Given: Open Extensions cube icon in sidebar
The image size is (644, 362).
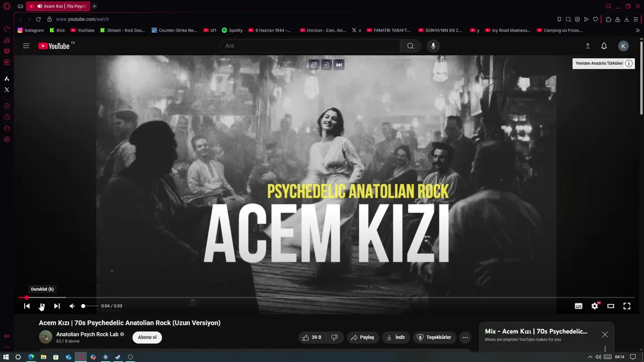Looking at the screenshot, I should pyautogui.click(x=7, y=128).
